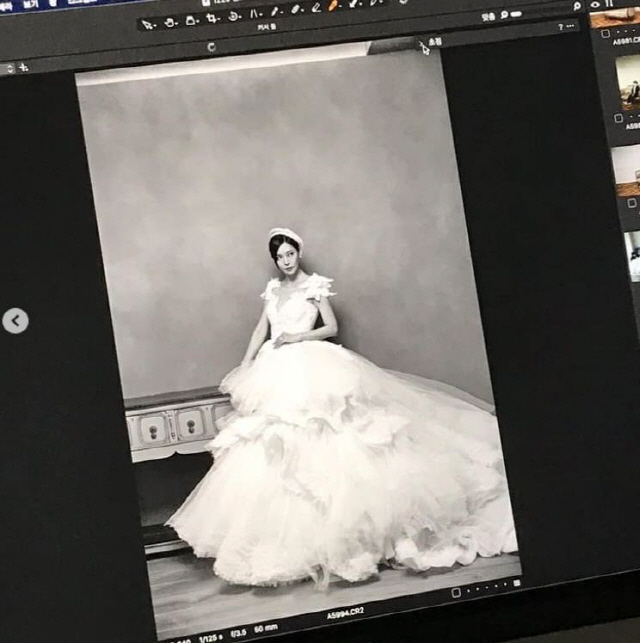Image resolution: width=640 pixels, height=643 pixels.
Task: Toggle the eye icon above the browser
Action: 594,5
